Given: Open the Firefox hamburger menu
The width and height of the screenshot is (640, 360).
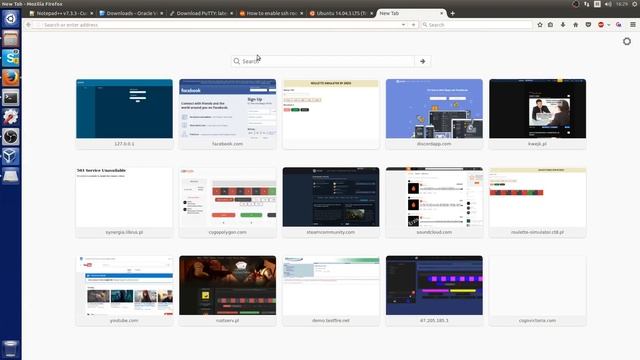Looking at the screenshot, I should (633, 25).
